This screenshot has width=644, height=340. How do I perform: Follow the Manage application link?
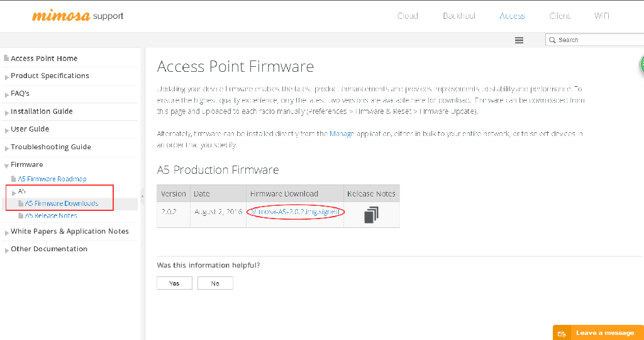[x=341, y=133]
